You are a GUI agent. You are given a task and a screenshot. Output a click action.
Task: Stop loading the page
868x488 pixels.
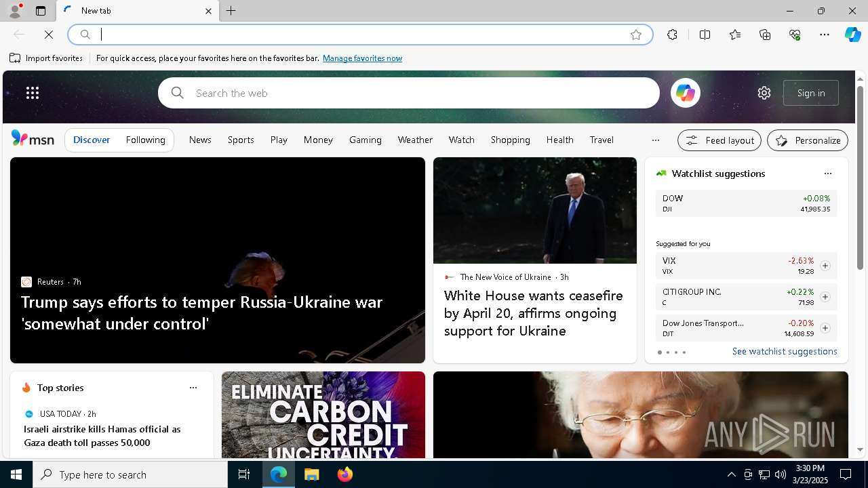49,35
